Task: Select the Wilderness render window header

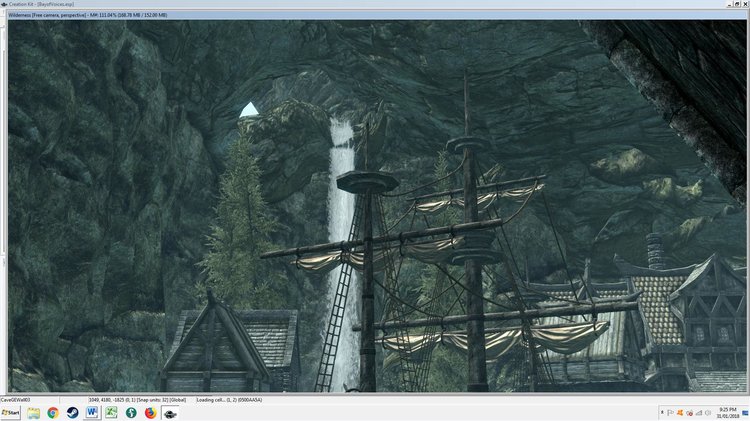Action: (376, 15)
